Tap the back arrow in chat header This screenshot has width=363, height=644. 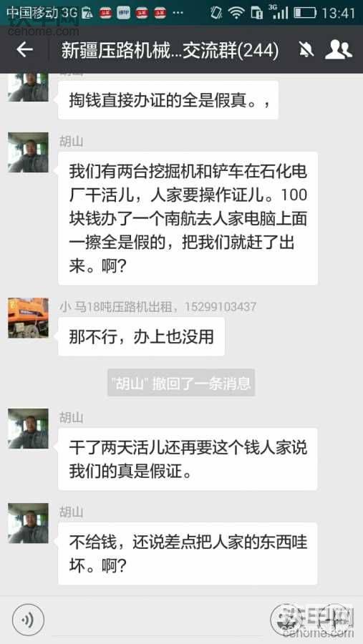pos(24,49)
